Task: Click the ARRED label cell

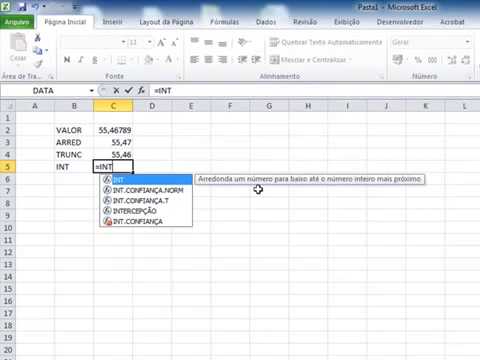Action: 74,142
